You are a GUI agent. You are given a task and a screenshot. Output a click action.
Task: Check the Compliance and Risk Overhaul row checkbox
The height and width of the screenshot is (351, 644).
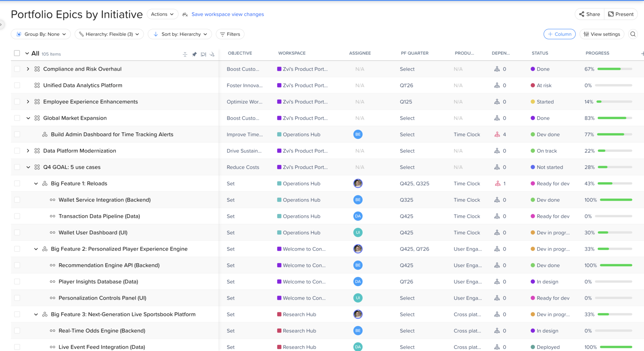(x=17, y=69)
